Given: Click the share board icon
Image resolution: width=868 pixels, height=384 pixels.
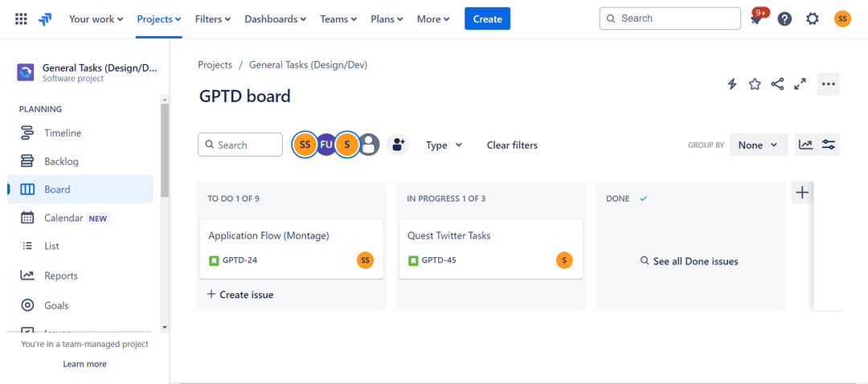Looking at the screenshot, I should pyautogui.click(x=777, y=84).
